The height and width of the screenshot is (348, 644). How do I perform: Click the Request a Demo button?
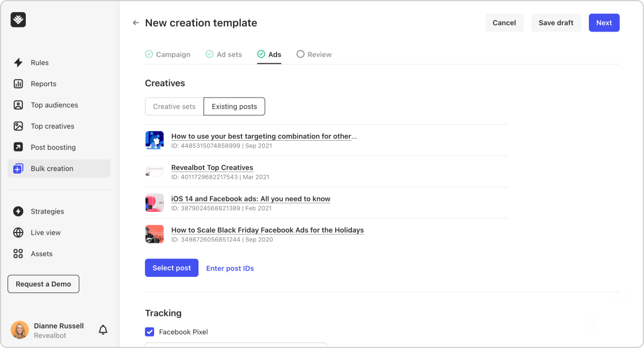[44, 284]
